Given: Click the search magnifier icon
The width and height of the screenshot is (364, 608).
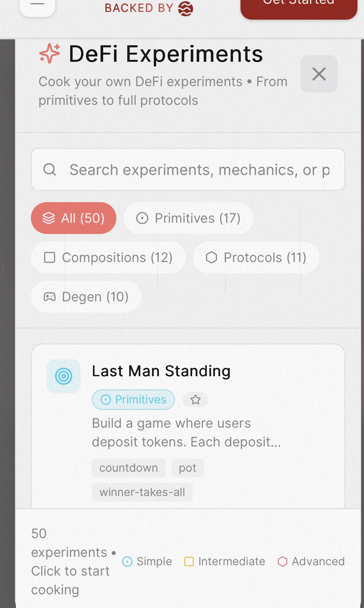Looking at the screenshot, I should click(50, 170).
